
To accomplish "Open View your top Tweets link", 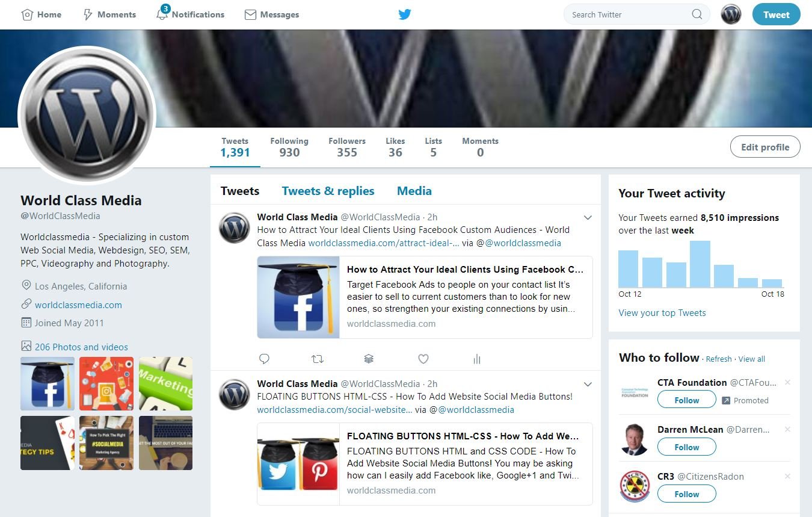I will pyautogui.click(x=662, y=313).
